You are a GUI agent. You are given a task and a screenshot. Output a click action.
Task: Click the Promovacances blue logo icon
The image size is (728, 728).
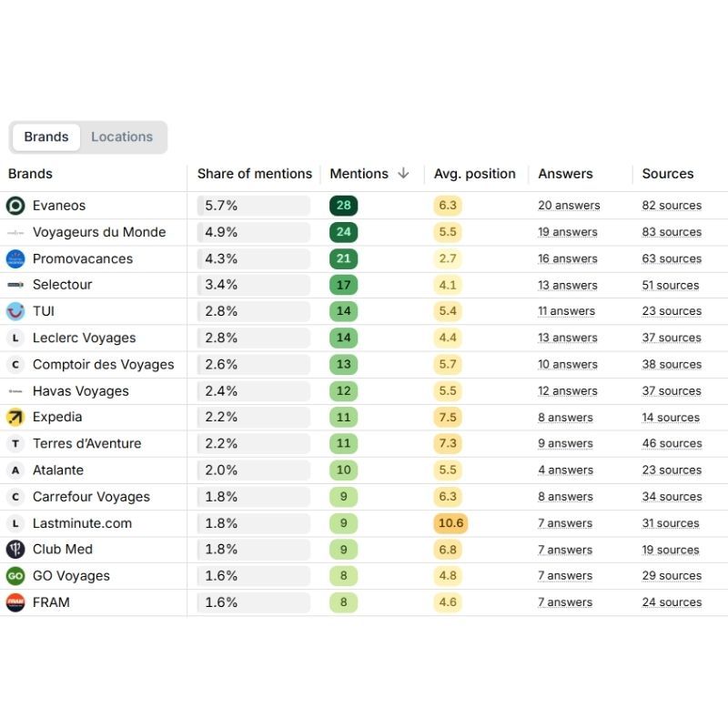point(15,258)
